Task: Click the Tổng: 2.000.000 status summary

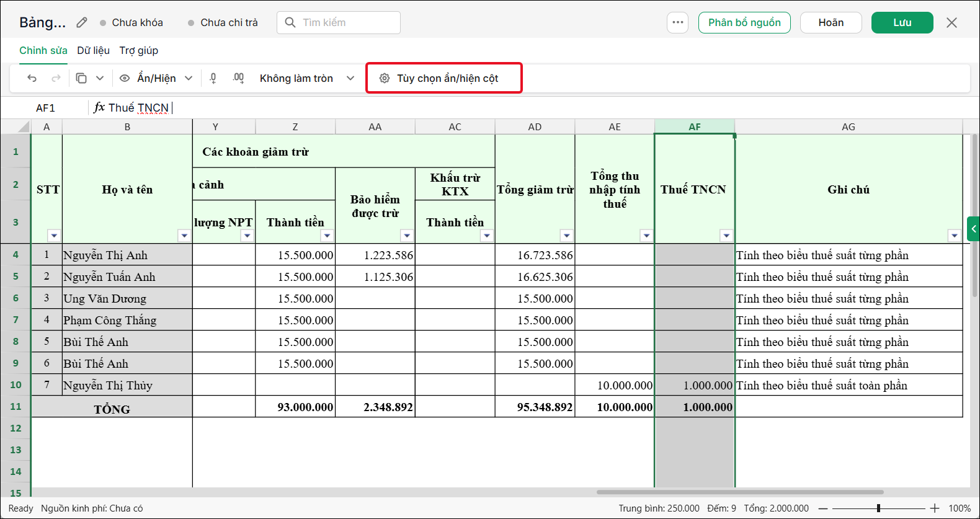Action: point(777,508)
